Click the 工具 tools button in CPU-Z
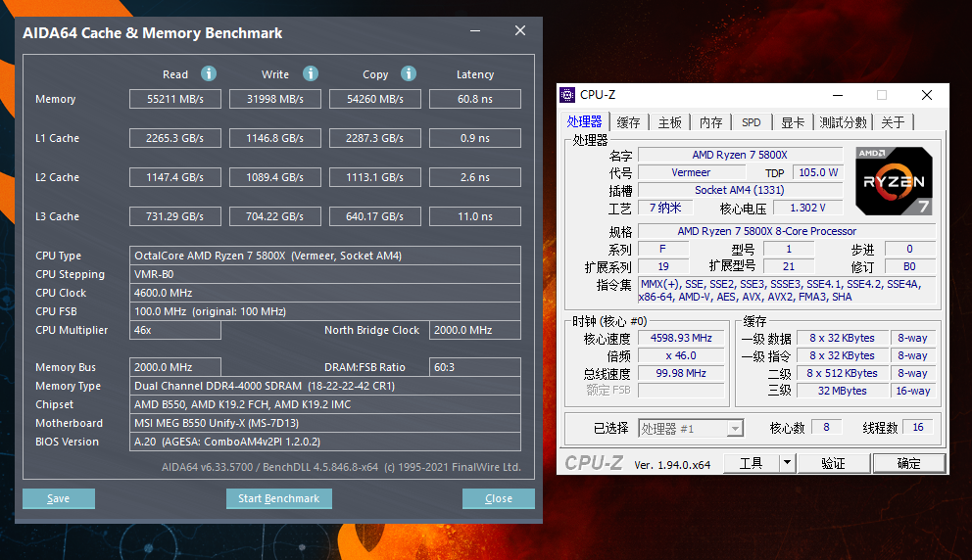This screenshot has height=560, width=972. click(752, 463)
